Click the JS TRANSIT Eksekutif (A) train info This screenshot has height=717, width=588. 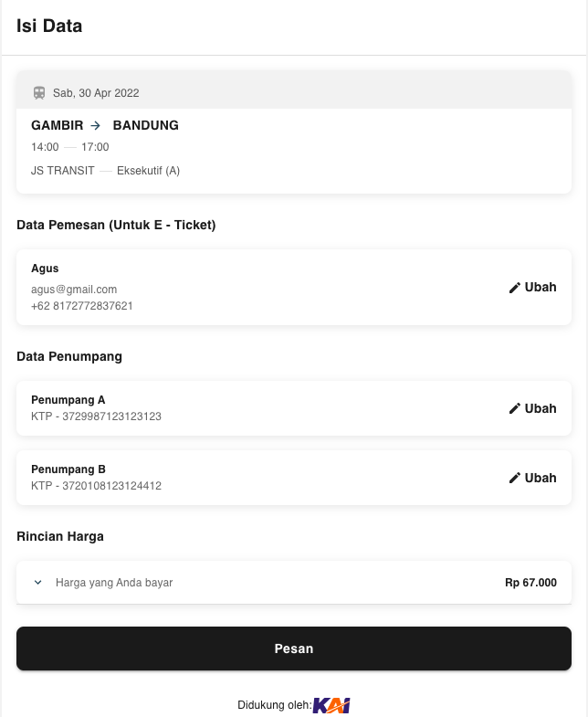[105, 171]
